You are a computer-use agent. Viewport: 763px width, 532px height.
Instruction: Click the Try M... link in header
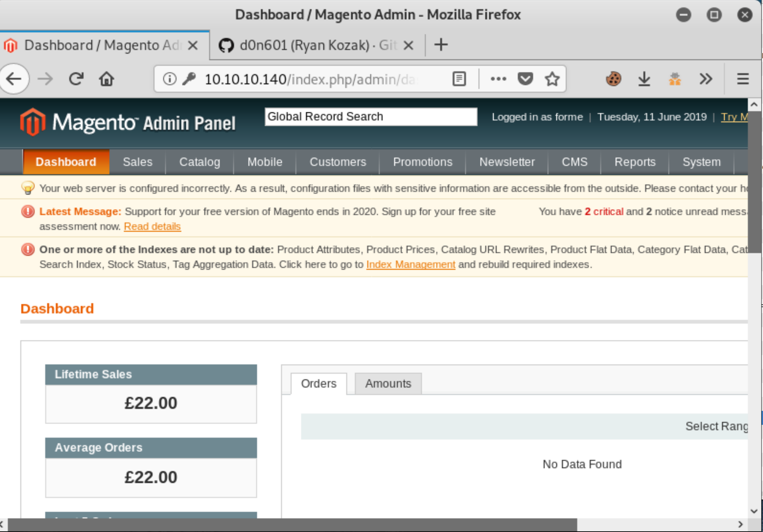point(734,117)
